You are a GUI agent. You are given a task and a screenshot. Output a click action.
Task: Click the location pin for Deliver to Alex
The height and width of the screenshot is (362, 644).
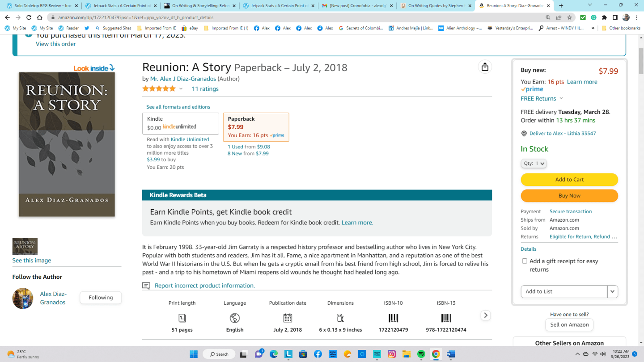(524, 133)
